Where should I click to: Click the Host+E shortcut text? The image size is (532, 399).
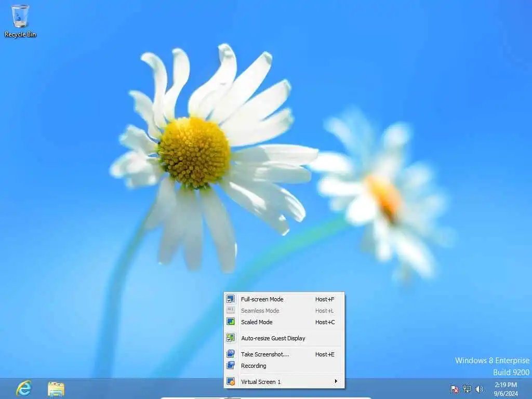click(325, 354)
